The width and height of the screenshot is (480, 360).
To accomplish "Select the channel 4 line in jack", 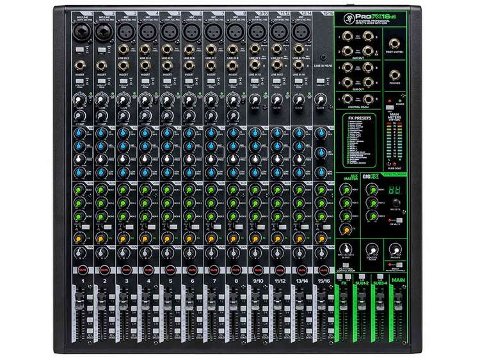I will 145,50.
